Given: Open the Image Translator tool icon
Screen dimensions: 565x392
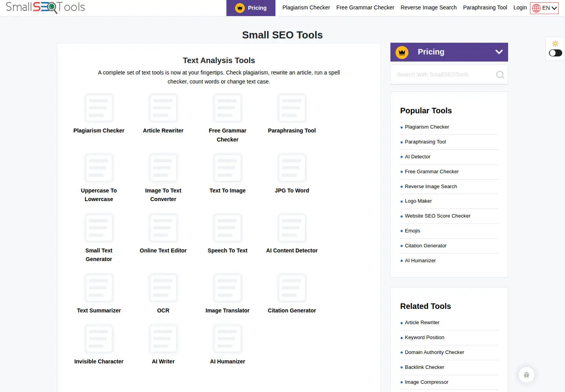Looking at the screenshot, I should coord(228,288).
